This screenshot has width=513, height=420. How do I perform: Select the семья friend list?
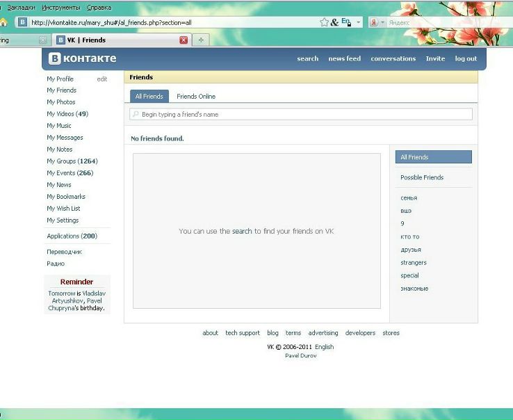click(x=409, y=198)
